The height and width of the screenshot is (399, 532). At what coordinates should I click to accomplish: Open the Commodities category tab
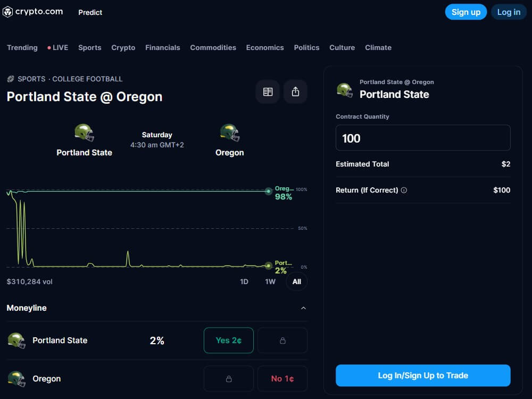pos(213,47)
